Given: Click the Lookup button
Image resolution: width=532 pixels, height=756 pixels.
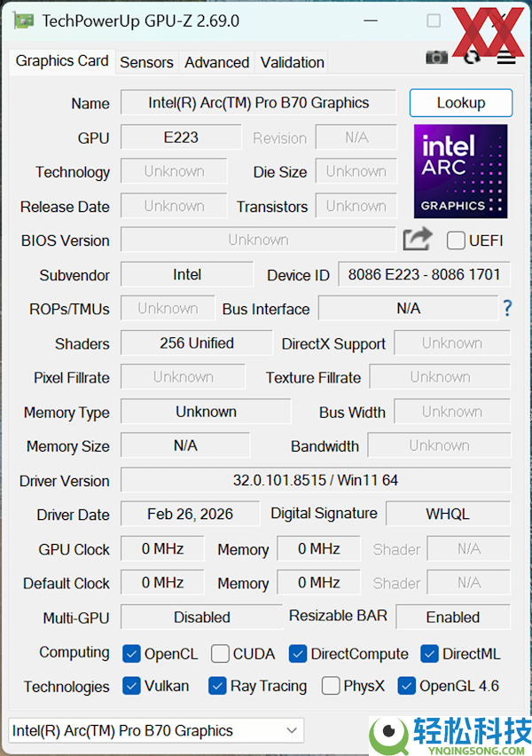Looking at the screenshot, I should click(x=460, y=103).
